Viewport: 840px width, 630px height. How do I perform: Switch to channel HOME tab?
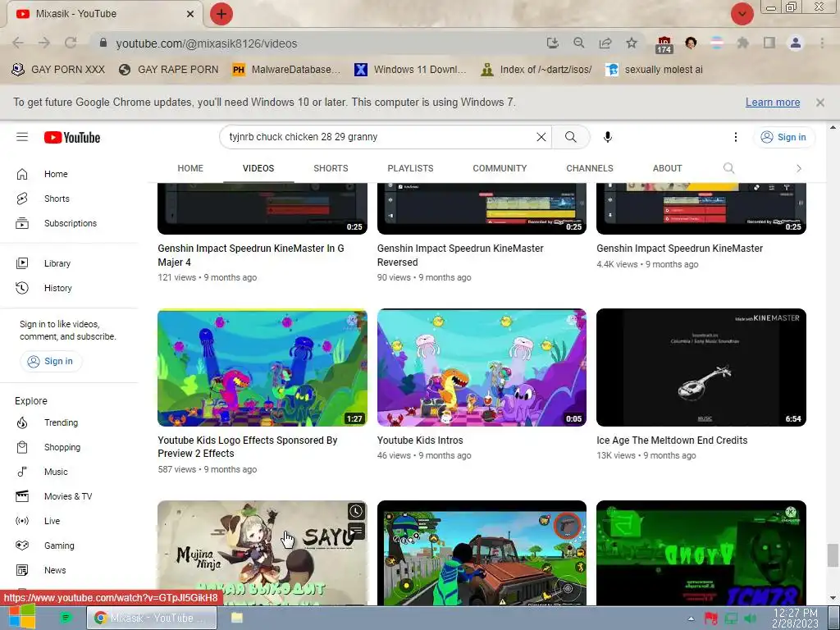(x=190, y=168)
